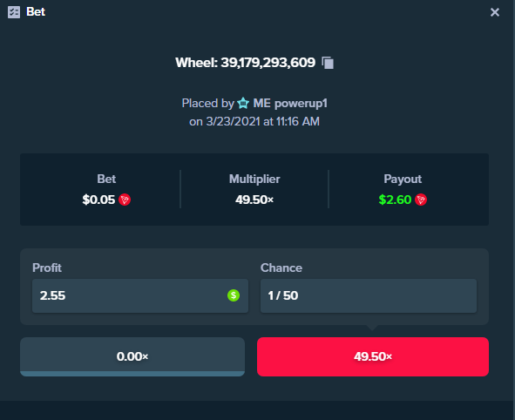Click the TRON coin icon beside payout
Screen dimensions: 515x420
click(x=421, y=200)
